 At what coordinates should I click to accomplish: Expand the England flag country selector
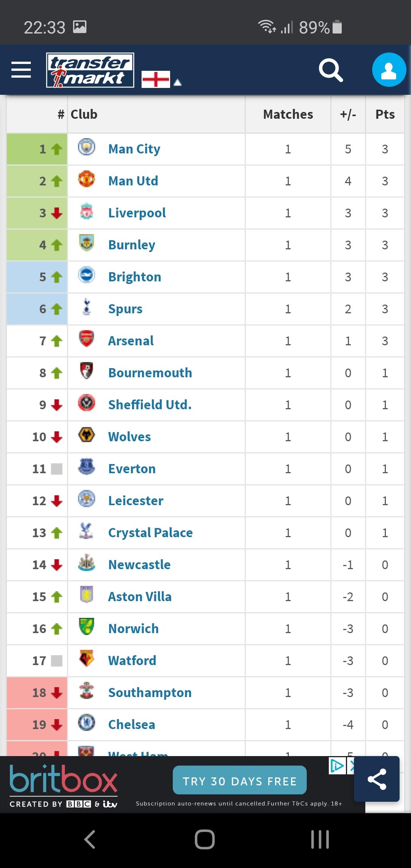(x=161, y=80)
